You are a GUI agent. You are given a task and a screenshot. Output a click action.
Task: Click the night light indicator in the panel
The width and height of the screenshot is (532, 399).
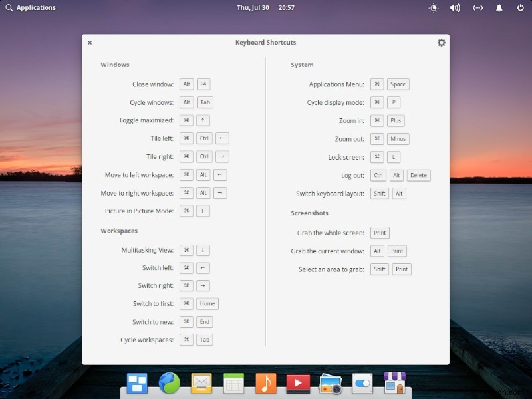433,7
